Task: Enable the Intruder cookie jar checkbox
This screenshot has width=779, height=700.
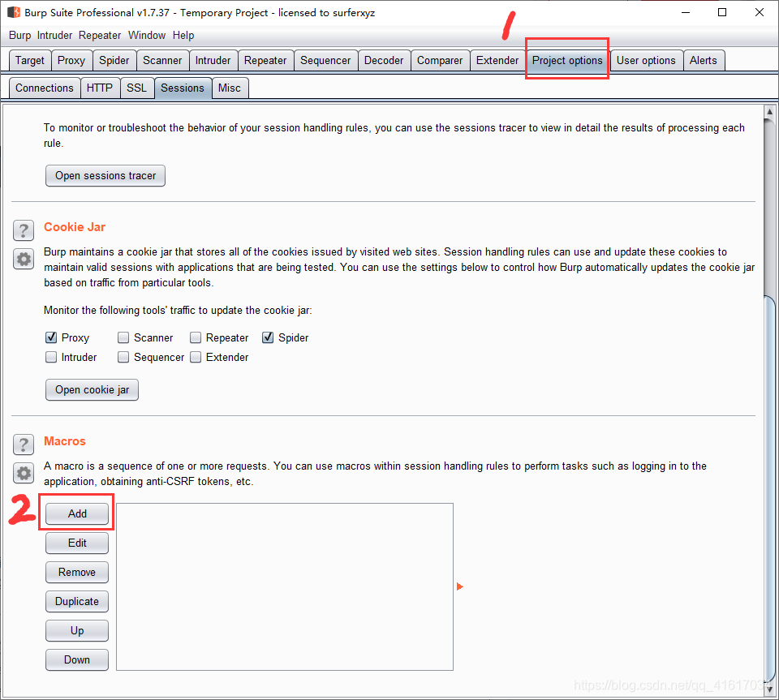Action: (x=51, y=357)
